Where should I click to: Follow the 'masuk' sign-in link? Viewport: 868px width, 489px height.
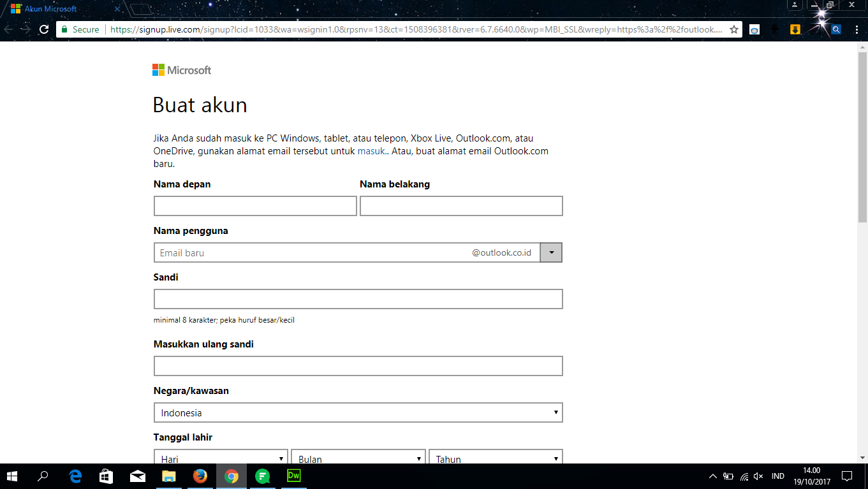tap(371, 151)
